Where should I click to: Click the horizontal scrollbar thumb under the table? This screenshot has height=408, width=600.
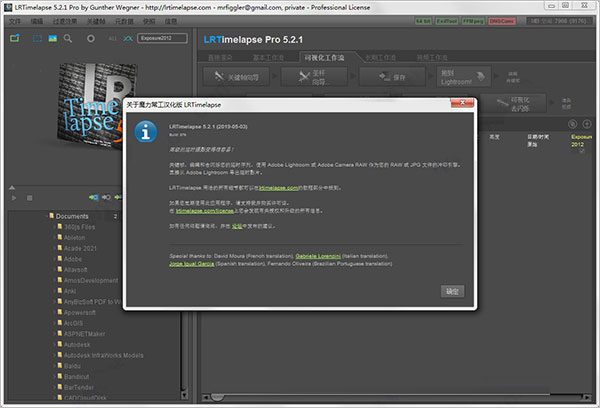pos(217,398)
